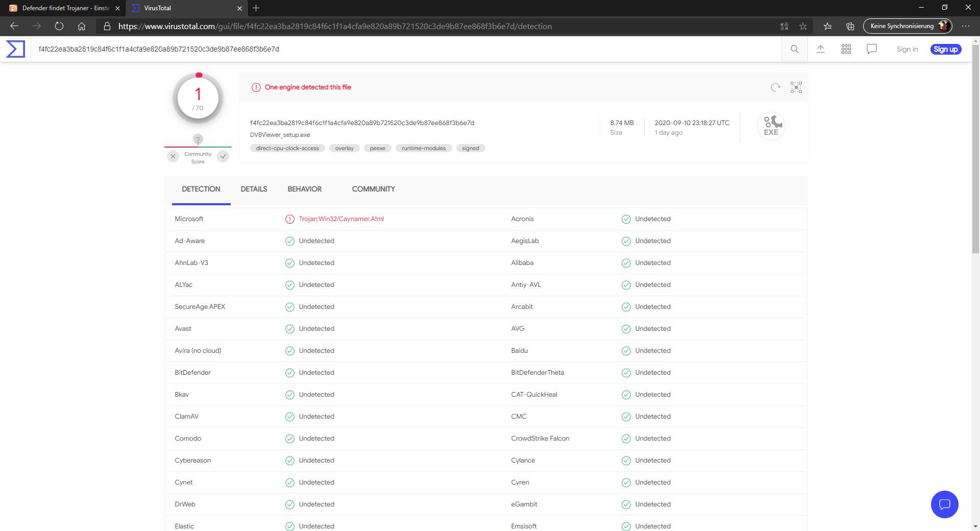Open the similar files graph icon
The width and height of the screenshot is (980, 531).
click(x=796, y=87)
